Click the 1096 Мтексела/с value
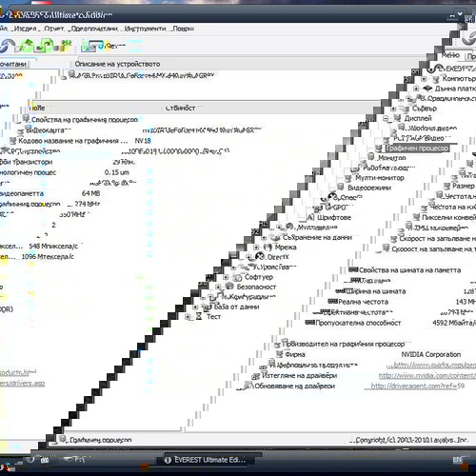The image size is (476, 476). pyautogui.click(x=48, y=256)
